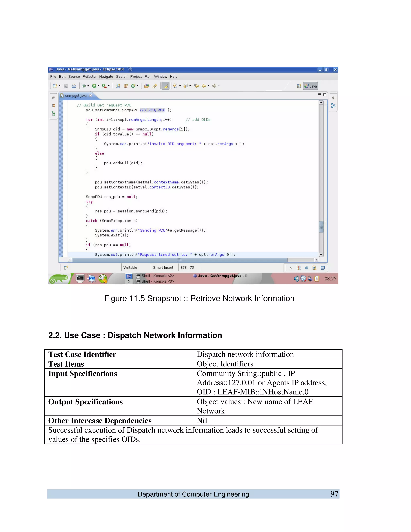Screen dimensions: 411x532
Task: Open the New file dropdown arrow
Action: [59, 86]
